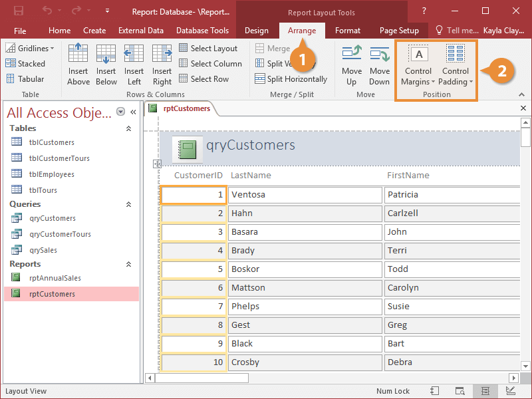Choose Select Layout
Image resolution: width=532 pixels, height=399 pixels.
(x=208, y=48)
